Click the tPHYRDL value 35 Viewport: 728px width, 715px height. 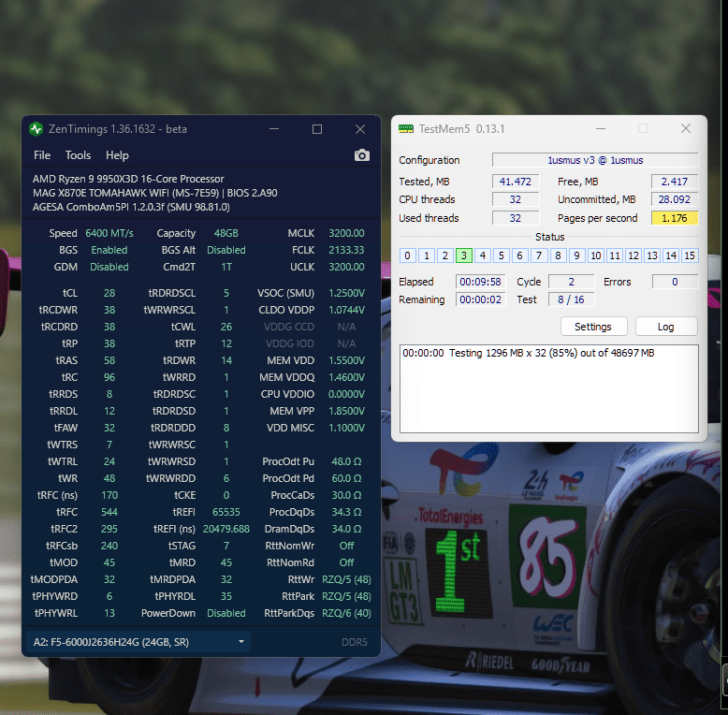pos(226,596)
